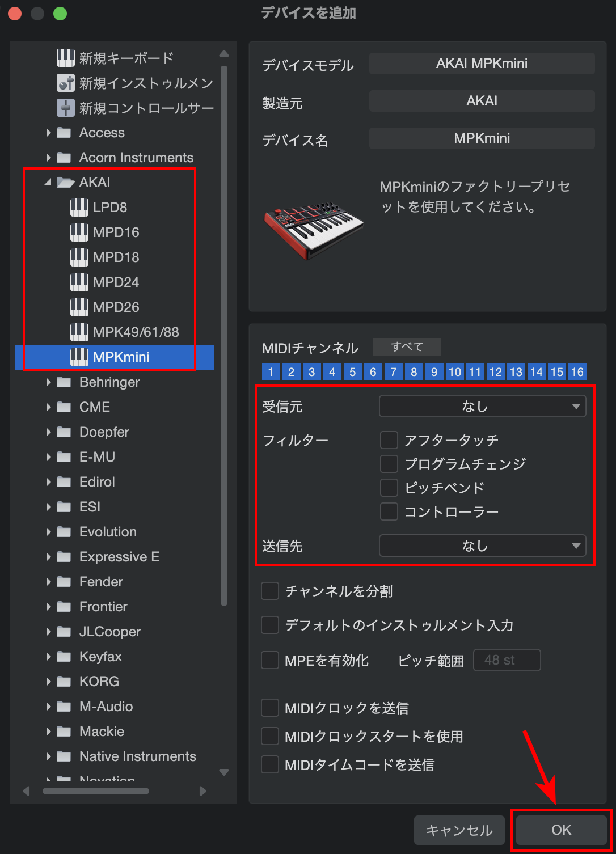The height and width of the screenshot is (854, 616).
Task: Click the MPK49/61/88 keyboard icon
Action: tap(79, 332)
